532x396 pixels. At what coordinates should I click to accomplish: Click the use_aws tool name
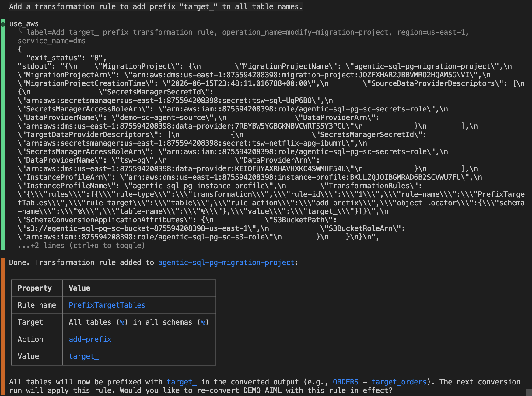click(24, 24)
